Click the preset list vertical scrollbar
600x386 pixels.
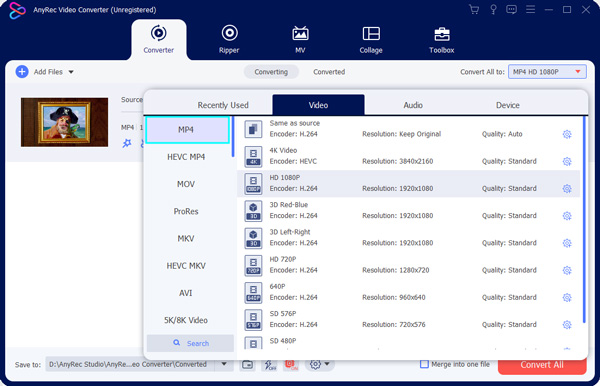(584, 220)
